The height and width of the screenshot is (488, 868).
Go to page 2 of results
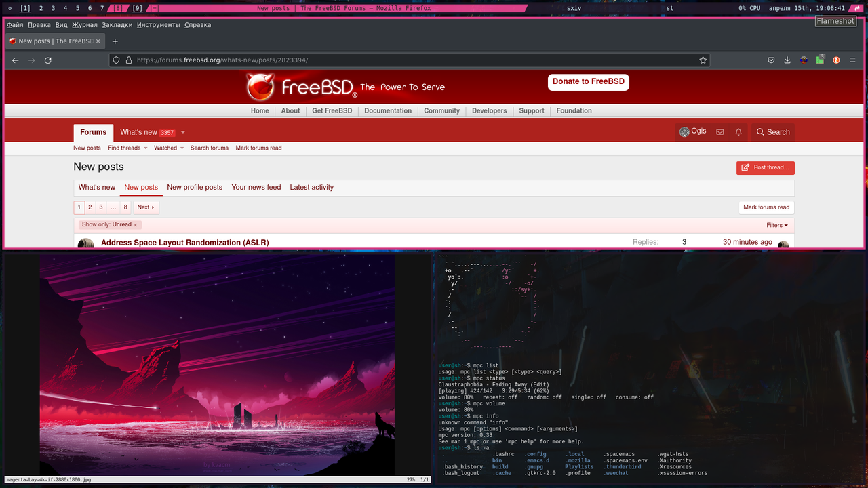90,207
